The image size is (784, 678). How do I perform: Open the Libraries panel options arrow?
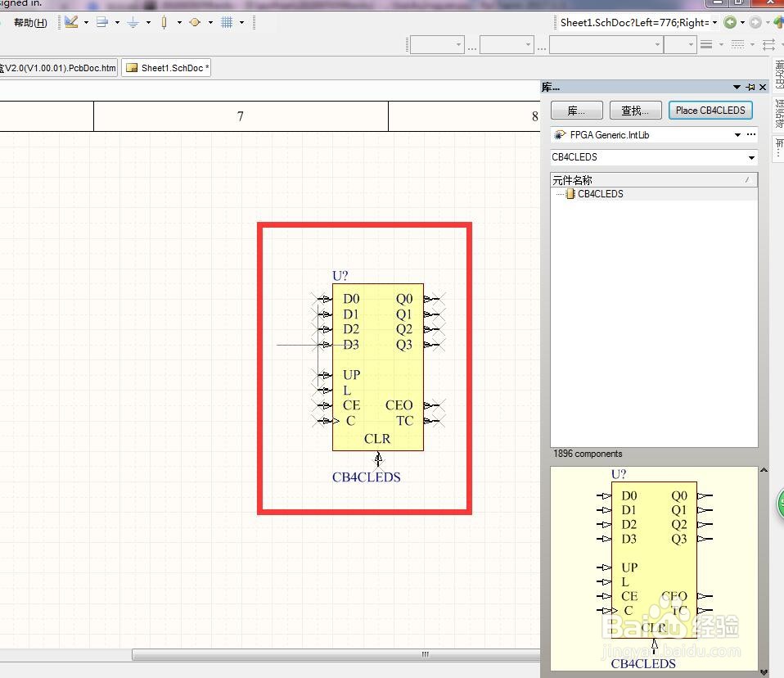(x=737, y=87)
